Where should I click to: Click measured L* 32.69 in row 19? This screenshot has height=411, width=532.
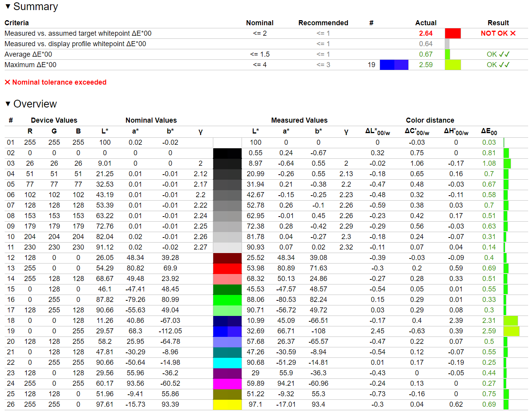(x=256, y=331)
